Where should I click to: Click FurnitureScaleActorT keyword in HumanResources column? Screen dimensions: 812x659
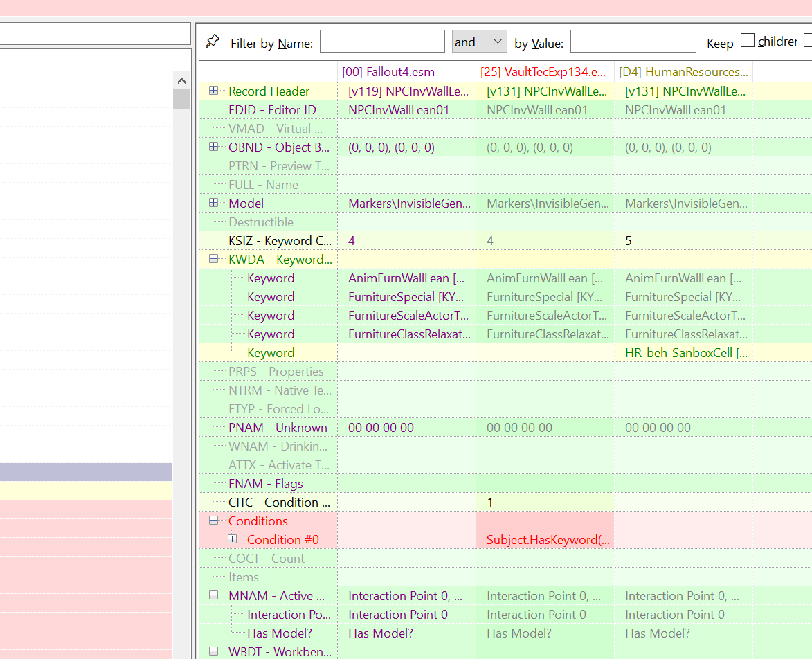point(685,315)
